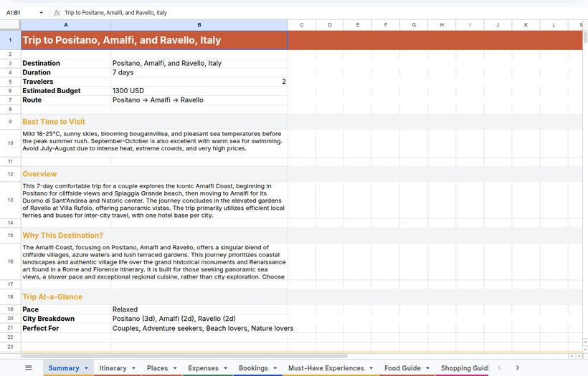The image size is (588, 376).
Task: Switch to the Summary sheet tab
Action: 64,368
